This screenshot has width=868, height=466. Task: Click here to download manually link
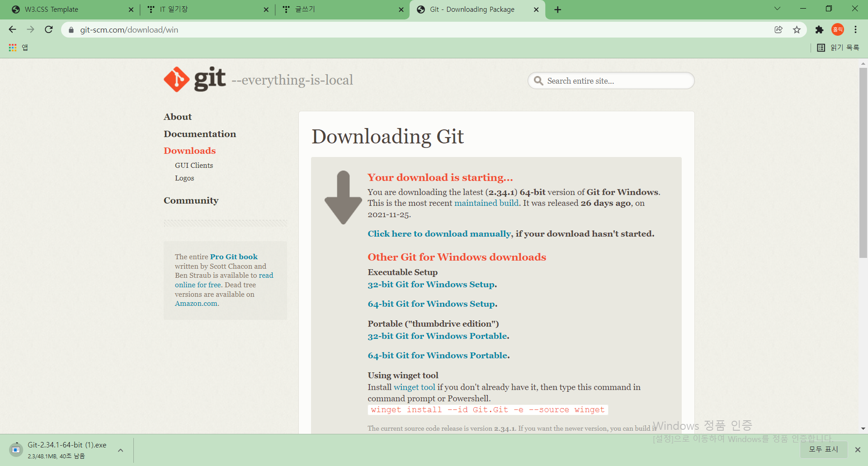[x=439, y=234]
